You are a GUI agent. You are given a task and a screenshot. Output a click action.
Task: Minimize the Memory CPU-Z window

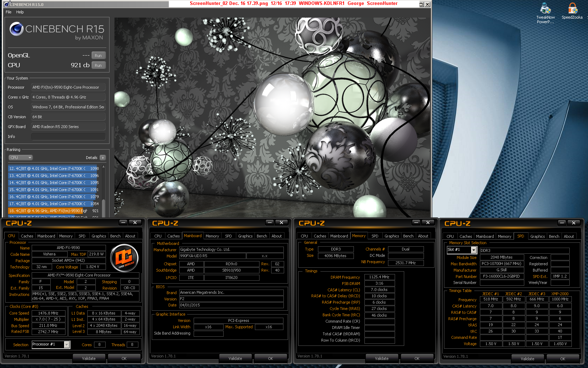(x=416, y=222)
